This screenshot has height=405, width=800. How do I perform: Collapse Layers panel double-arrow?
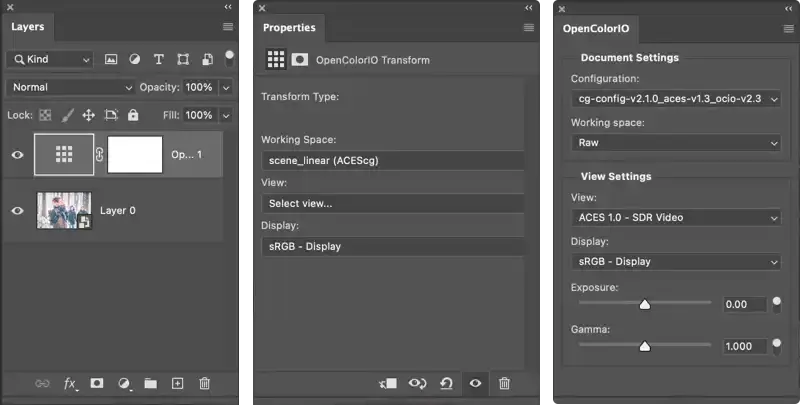(x=228, y=7)
